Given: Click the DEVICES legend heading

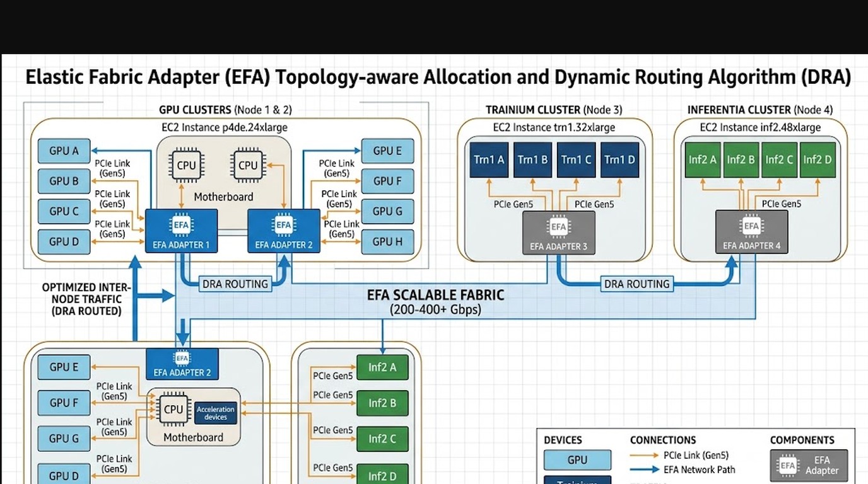Looking at the screenshot, I should pos(563,440).
